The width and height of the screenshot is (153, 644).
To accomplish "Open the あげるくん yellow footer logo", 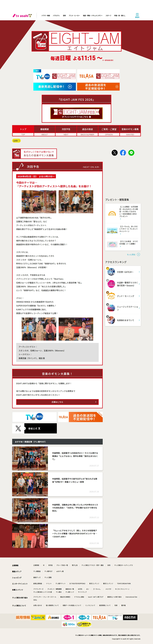I will (38, 617).
